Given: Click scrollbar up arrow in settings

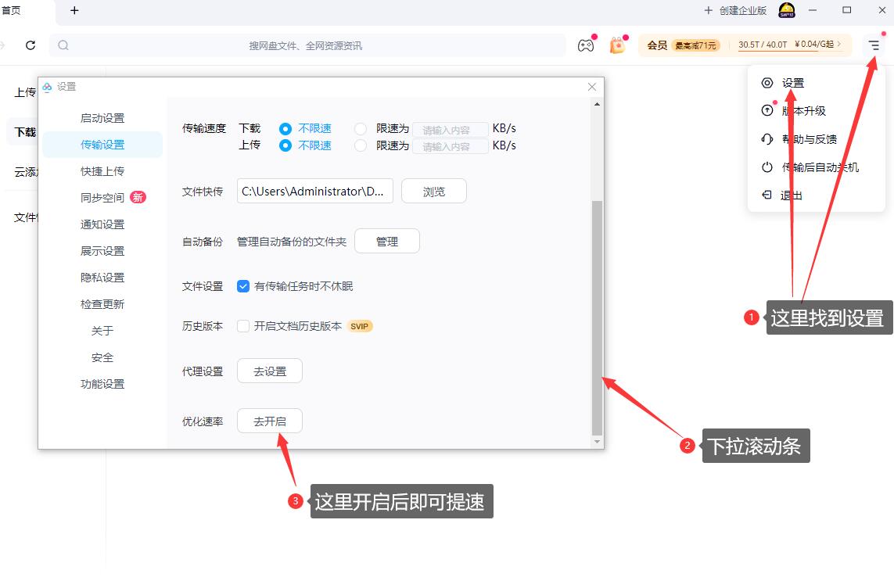Looking at the screenshot, I should 597,104.
